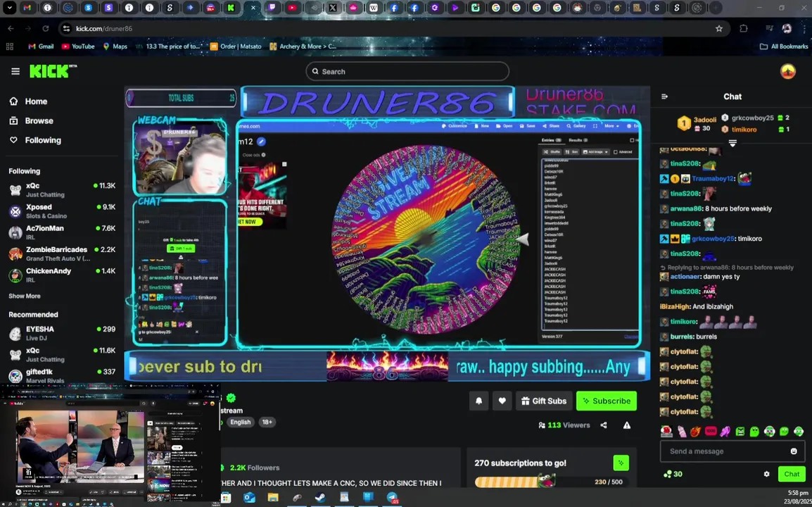Open Browse in sidebar
This screenshot has height=507, width=812.
32,121
